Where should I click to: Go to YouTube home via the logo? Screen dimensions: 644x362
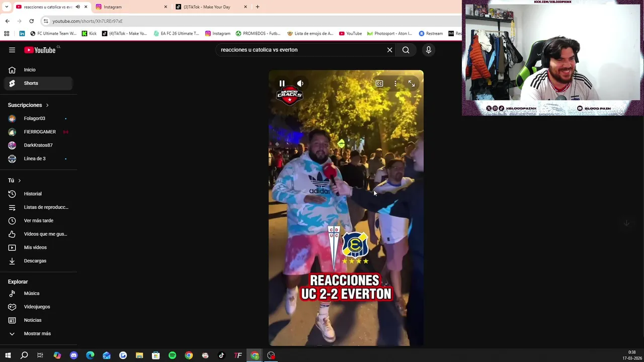pos(40,50)
